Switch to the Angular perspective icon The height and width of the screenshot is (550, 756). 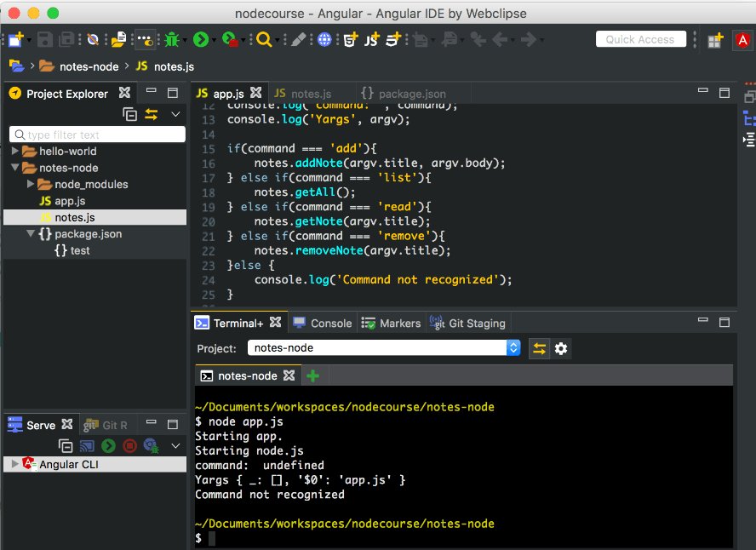742,41
